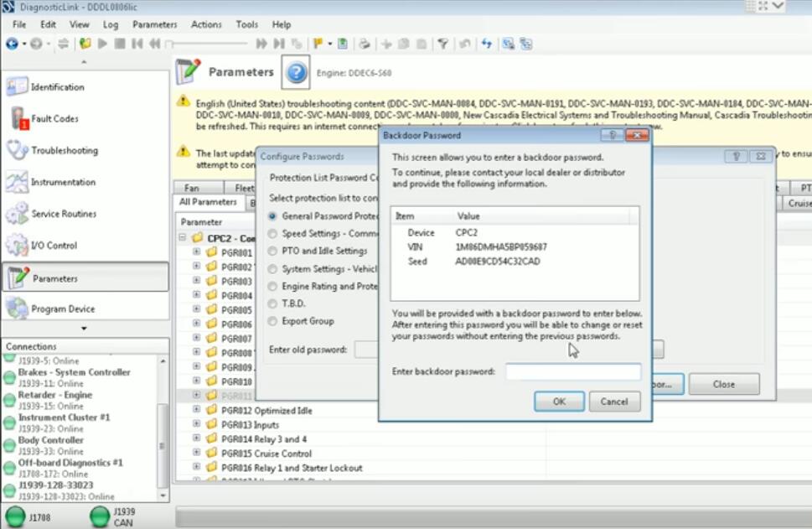This screenshot has height=529, width=812.
Task: Switch to the All Parameters tab
Action: click(x=208, y=202)
